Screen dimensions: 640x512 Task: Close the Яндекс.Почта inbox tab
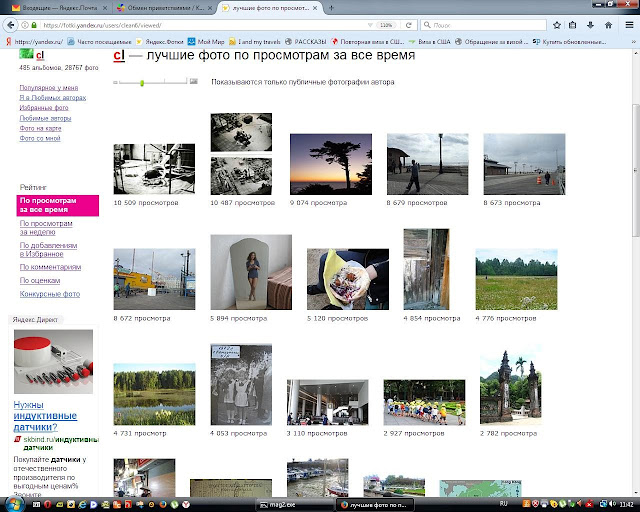point(105,8)
